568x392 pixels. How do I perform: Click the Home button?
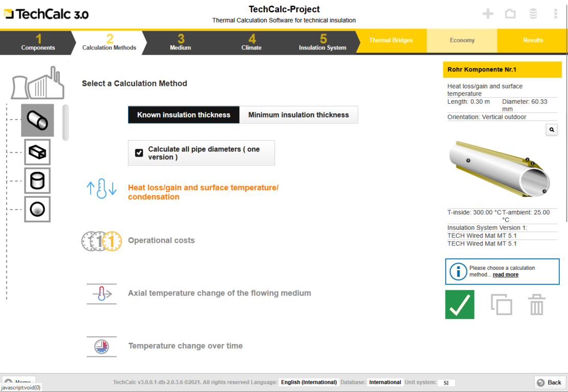point(19,380)
